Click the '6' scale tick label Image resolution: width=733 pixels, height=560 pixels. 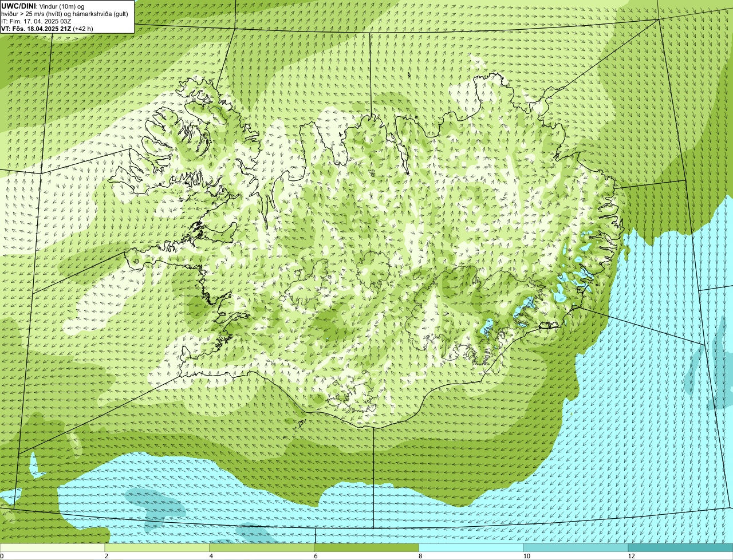click(316, 556)
